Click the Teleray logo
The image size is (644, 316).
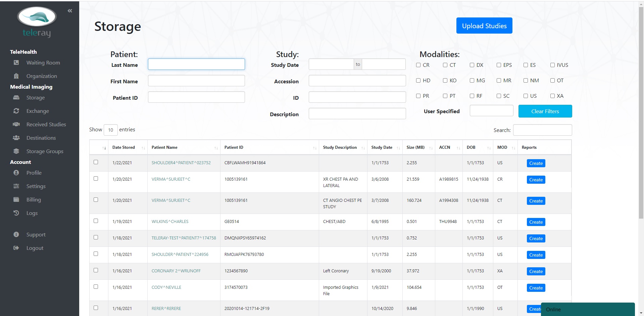click(x=37, y=22)
